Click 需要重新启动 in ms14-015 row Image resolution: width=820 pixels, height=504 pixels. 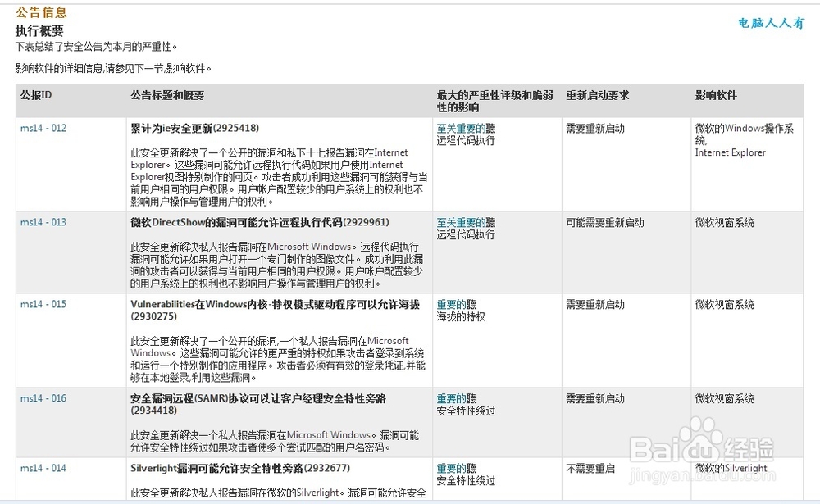595,304
